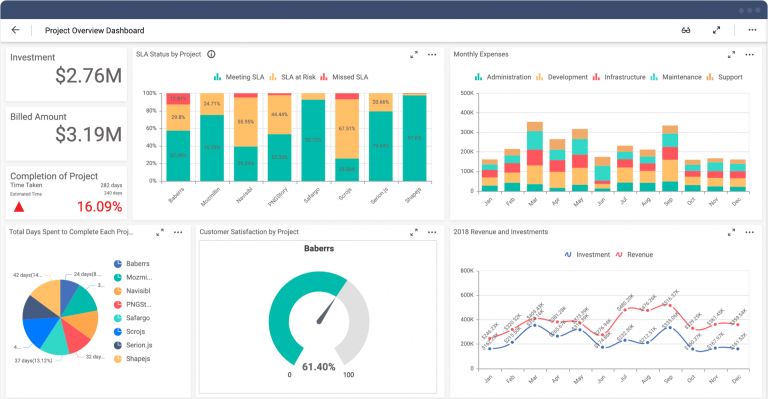Image resolution: width=768 pixels, height=399 pixels.
Task: Toggle the Meeting SLA legend item
Action: pos(239,77)
